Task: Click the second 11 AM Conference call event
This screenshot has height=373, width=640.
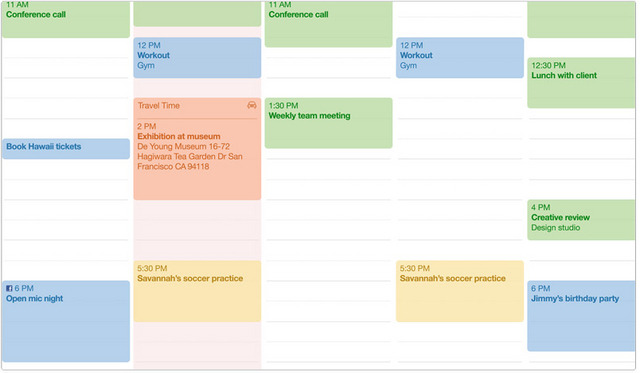Action: coord(329,23)
